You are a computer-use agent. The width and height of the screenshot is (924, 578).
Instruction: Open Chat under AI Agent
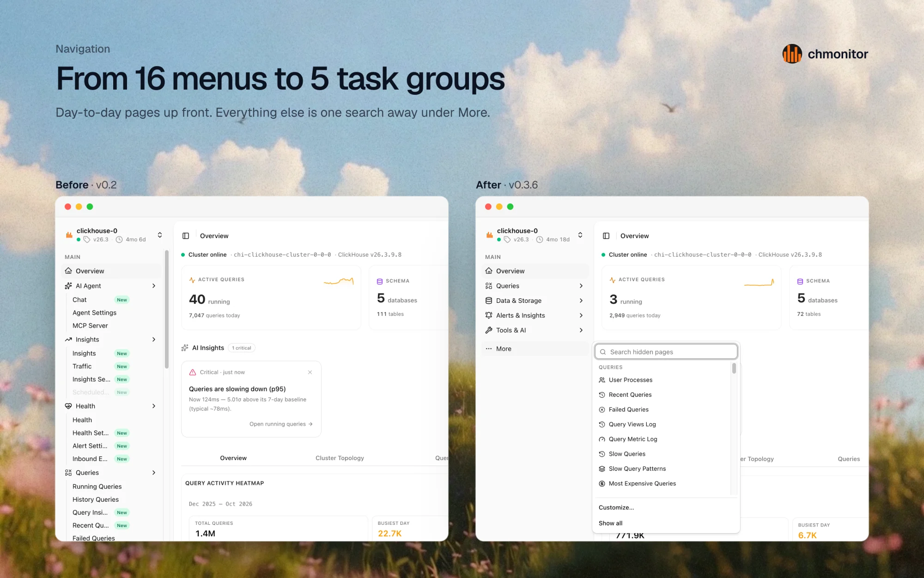79,300
